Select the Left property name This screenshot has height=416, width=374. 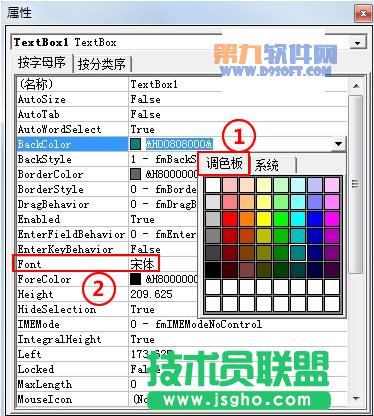coord(29,354)
